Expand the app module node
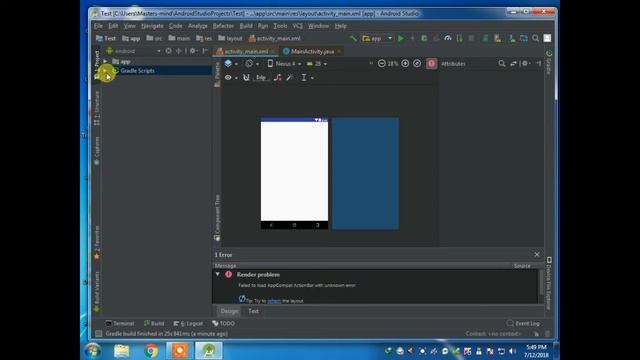This screenshot has width=640, height=360. click(105, 61)
